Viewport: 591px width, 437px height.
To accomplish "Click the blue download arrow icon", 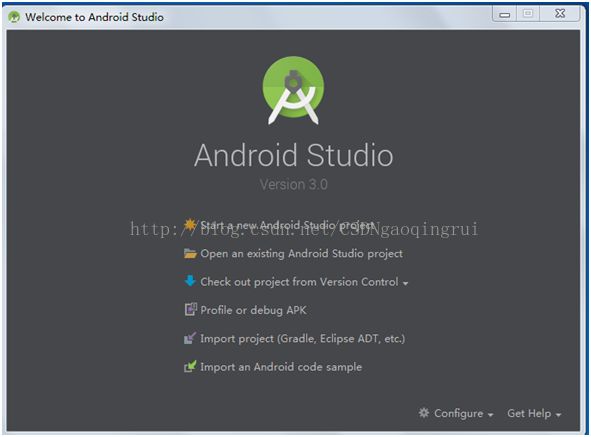I will (x=190, y=281).
